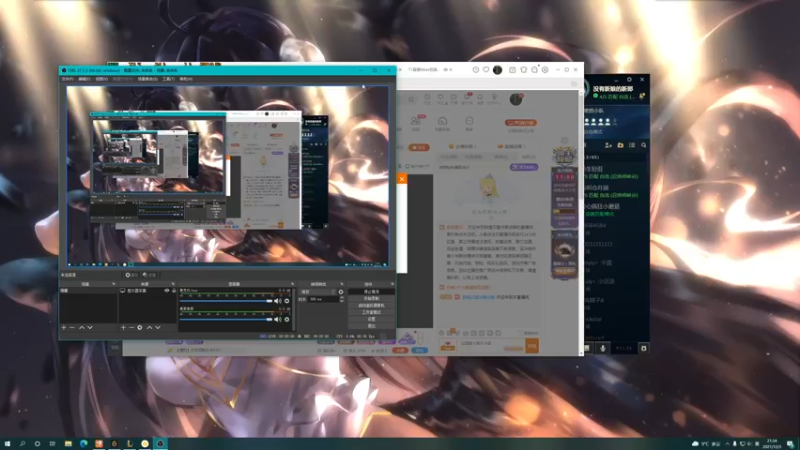Click transition duration stepper arrows
This screenshot has width=800, height=450.
point(342,299)
